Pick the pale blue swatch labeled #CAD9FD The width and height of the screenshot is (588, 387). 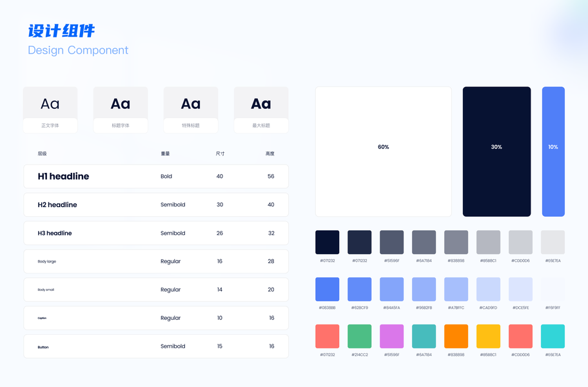(x=488, y=289)
